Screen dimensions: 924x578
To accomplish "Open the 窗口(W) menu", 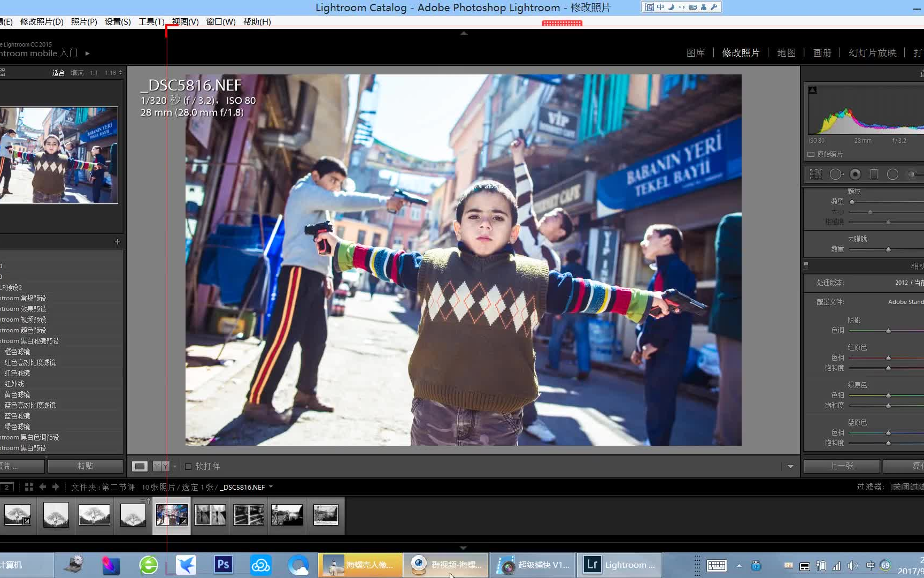I will click(221, 21).
